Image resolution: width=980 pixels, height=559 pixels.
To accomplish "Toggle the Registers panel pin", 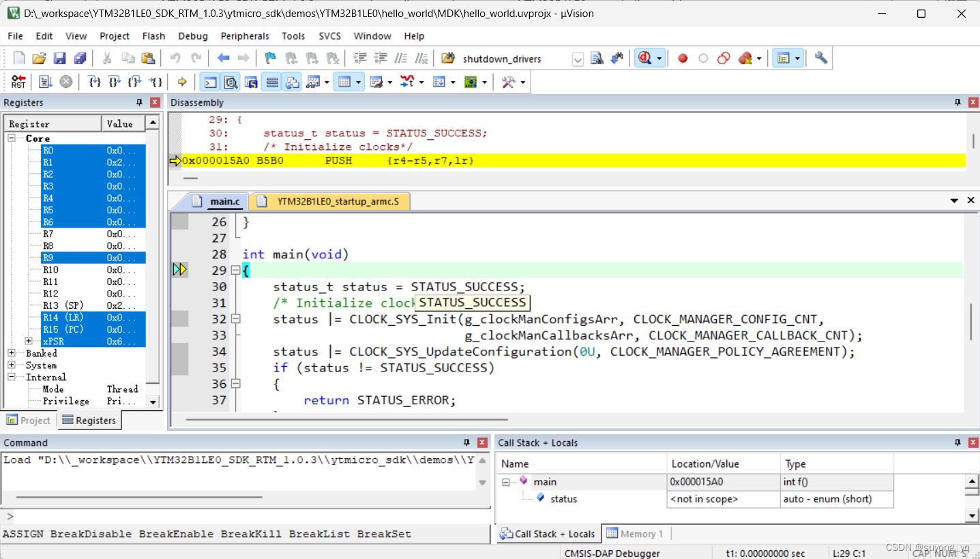I will pos(139,102).
